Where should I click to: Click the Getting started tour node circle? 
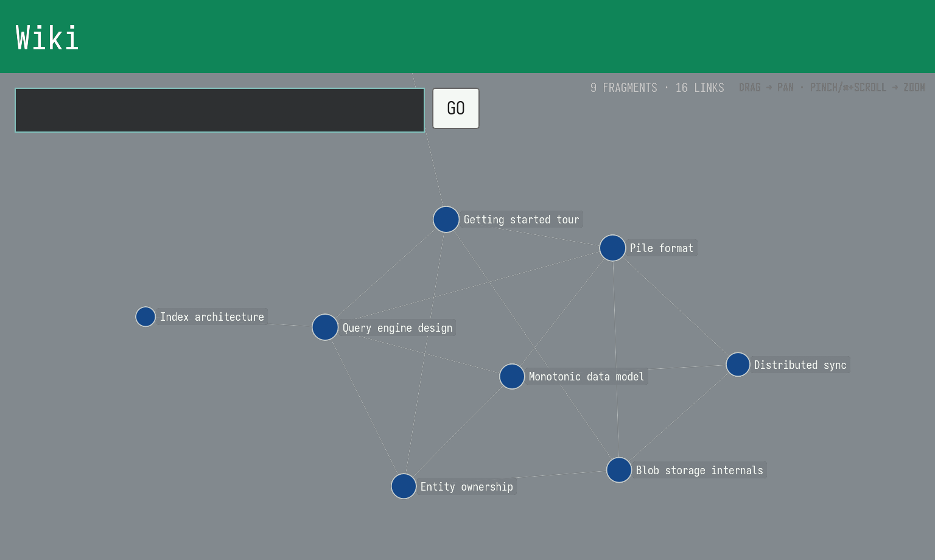(x=446, y=219)
